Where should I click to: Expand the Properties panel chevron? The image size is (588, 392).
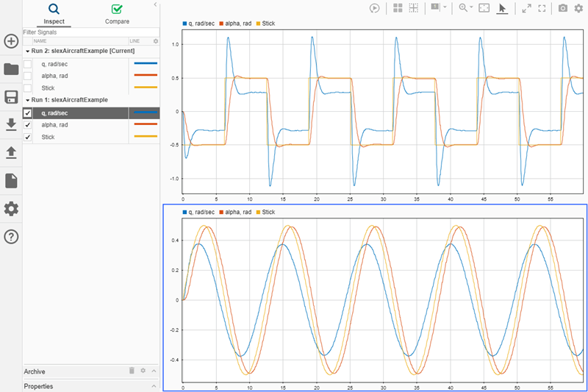[x=154, y=386]
